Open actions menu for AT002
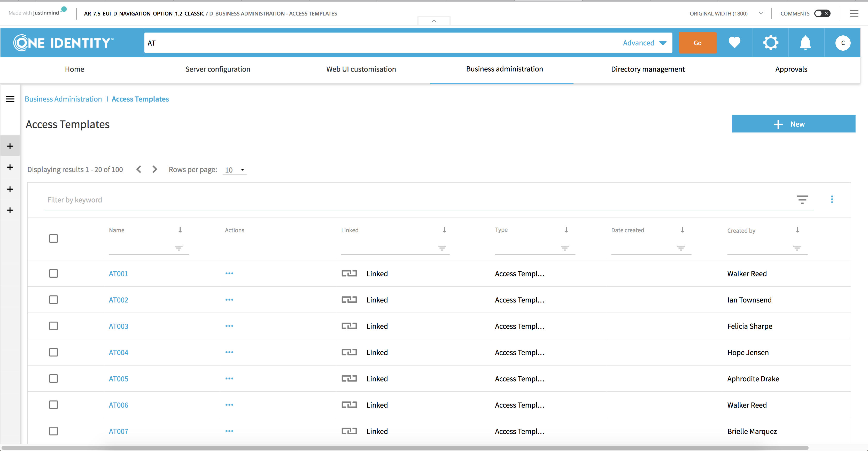The width and height of the screenshot is (868, 451). [x=229, y=299]
